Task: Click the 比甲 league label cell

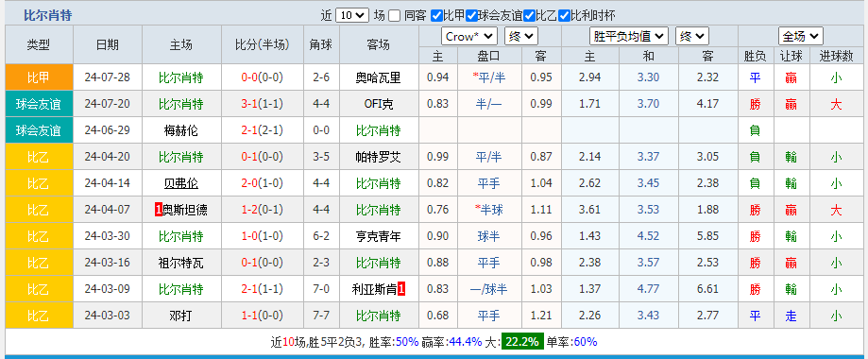Action: click(x=39, y=77)
